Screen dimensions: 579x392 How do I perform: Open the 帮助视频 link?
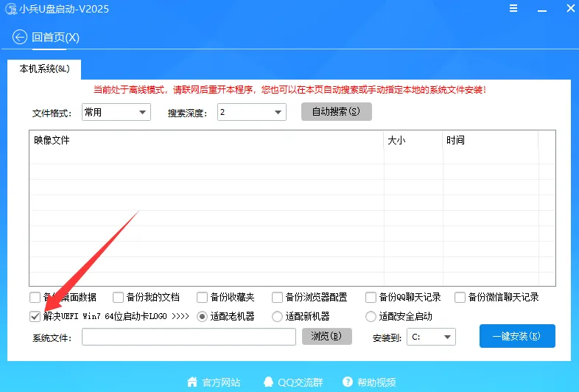pyautogui.click(x=376, y=382)
